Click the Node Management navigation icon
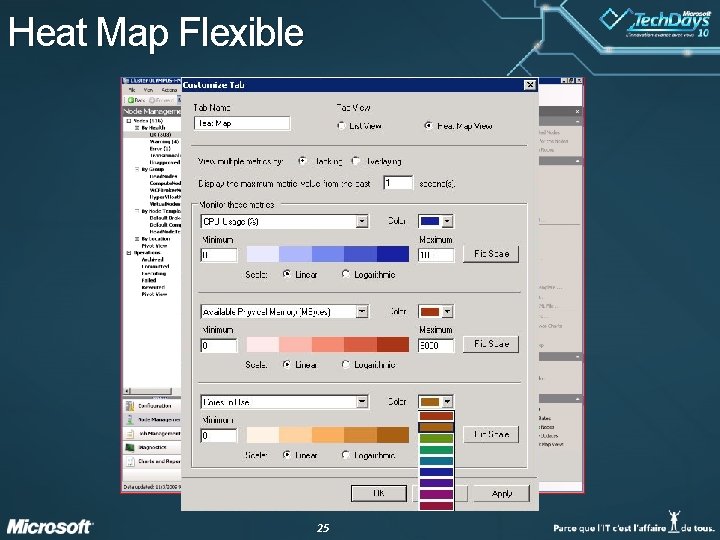The height and width of the screenshot is (540, 720). tap(130, 420)
